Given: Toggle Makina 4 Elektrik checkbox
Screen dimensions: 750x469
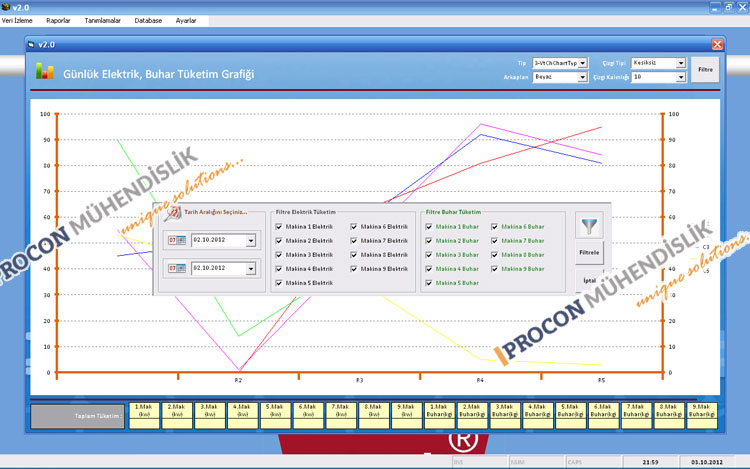Looking at the screenshot, I should click(x=279, y=269).
